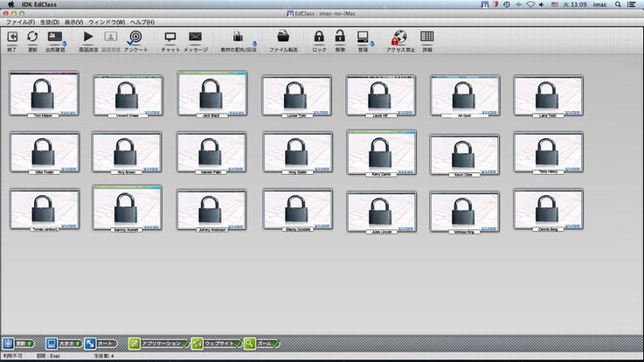Click the 更新 refresh icon in top toolbar

32,38
